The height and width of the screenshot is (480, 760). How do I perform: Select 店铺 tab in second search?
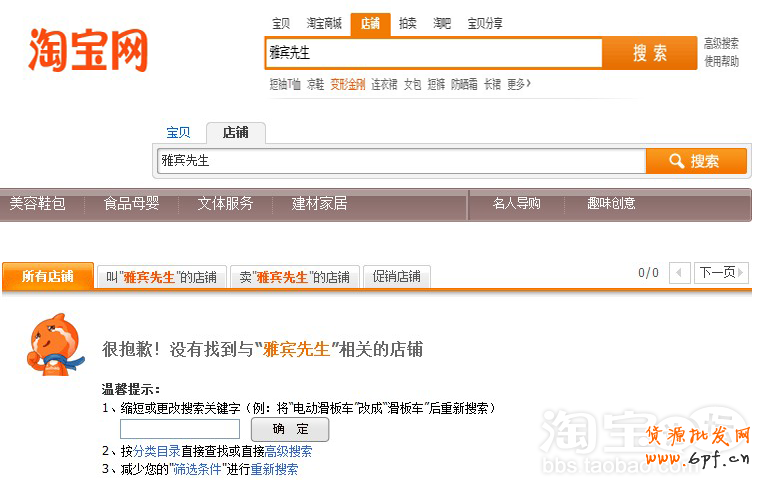(236, 133)
